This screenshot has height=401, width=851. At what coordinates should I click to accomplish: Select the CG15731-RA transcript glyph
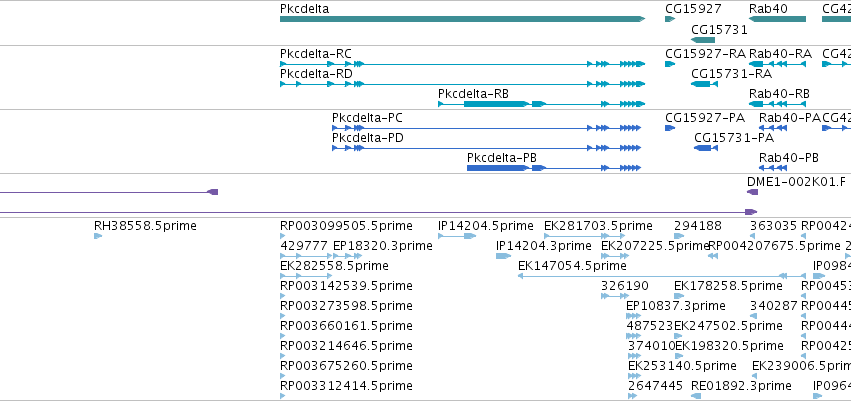704,84
